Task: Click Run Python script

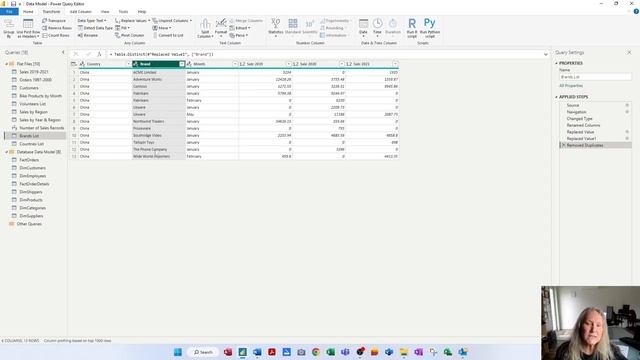Action: 430,28
